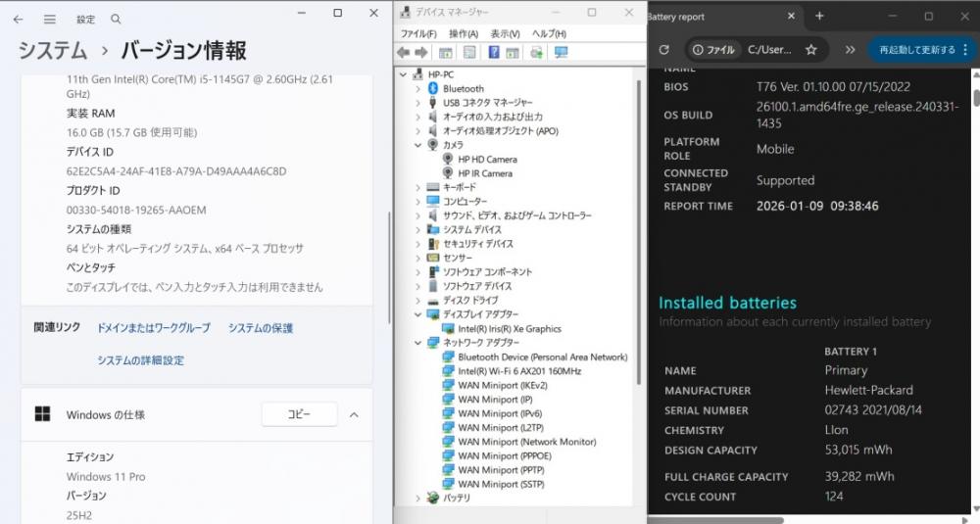980x524 pixels.
Task: Click serial number 02743 2021/08/14
Action: click(x=873, y=410)
